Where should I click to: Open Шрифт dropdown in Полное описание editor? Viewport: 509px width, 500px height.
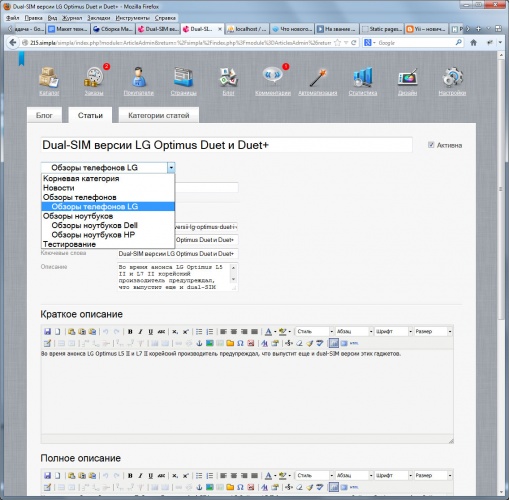[394, 476]
